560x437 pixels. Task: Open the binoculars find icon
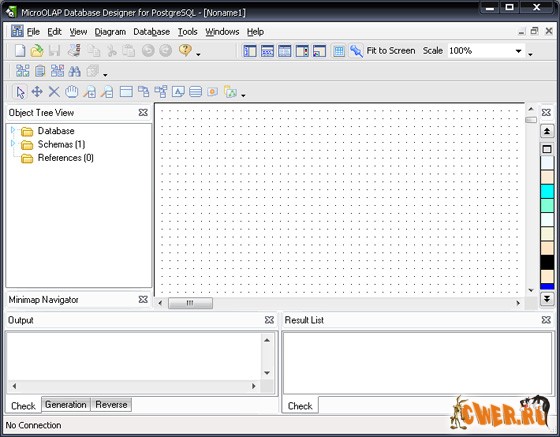[x=74, y=71]
